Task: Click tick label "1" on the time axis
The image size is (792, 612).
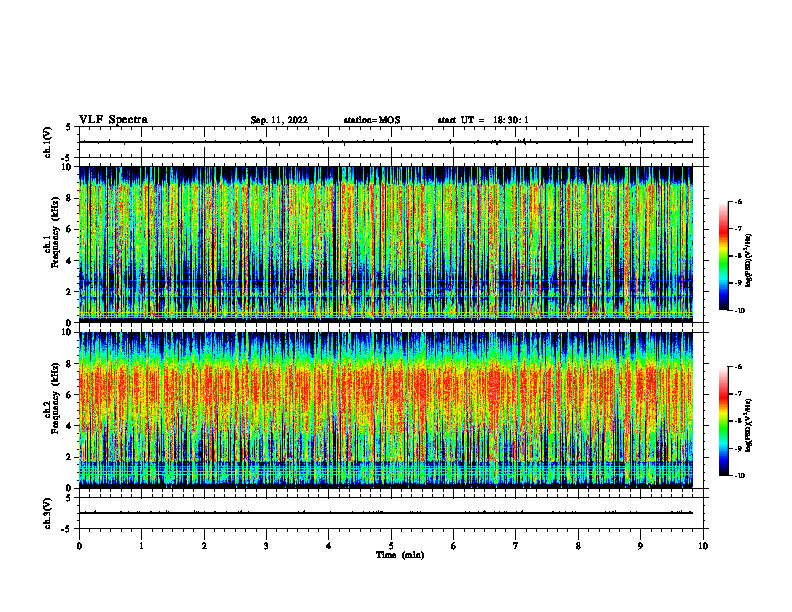Action: pos(141,546)
